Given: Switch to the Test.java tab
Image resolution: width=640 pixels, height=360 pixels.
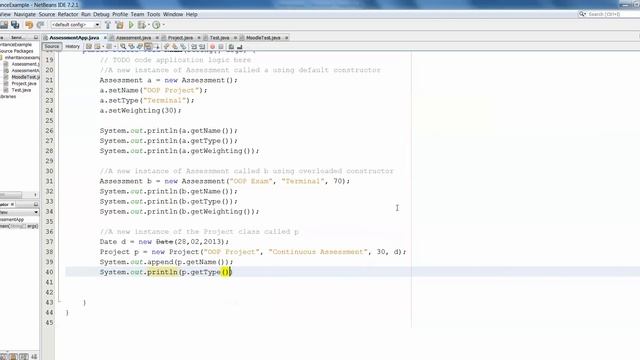Looking at the screenshot, I should point(219,38).
